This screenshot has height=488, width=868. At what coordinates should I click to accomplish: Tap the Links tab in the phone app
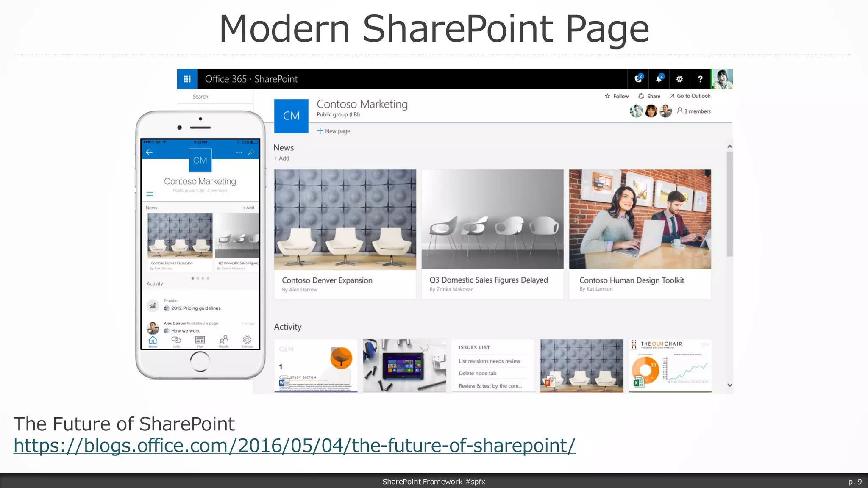pyautogui.click(x=176, y=341)
